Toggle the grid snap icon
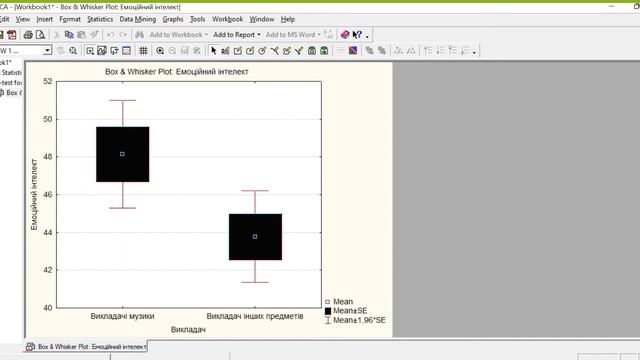This screenshot has height=360, width=640. (143, 51)
